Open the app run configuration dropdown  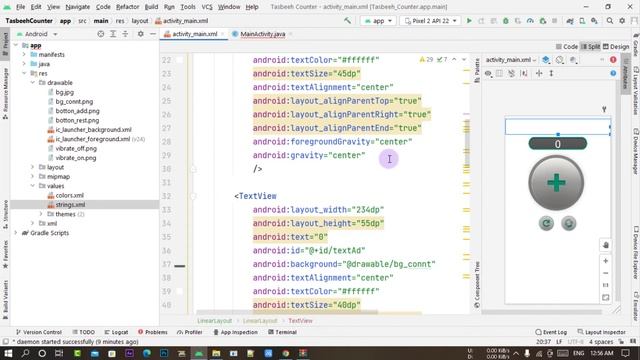click(378, 20)
